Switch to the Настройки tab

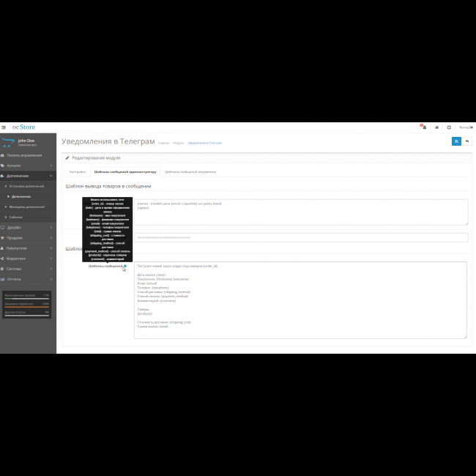pos(78,171)
